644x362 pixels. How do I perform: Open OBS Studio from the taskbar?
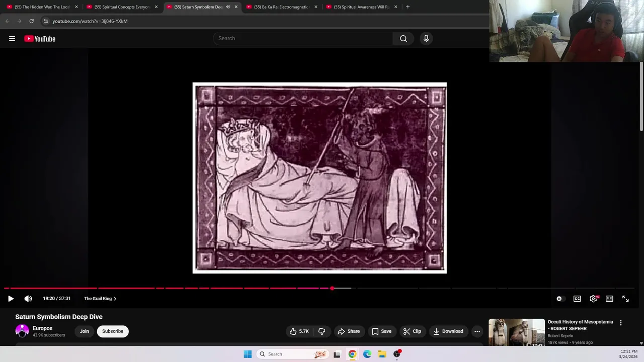point(397,354)
